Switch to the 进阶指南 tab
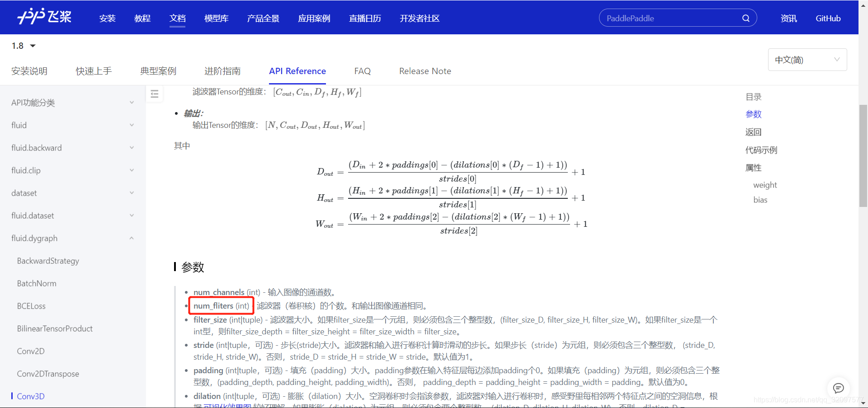The width and height of the screenshot is (868, 408). pos(222,71)
